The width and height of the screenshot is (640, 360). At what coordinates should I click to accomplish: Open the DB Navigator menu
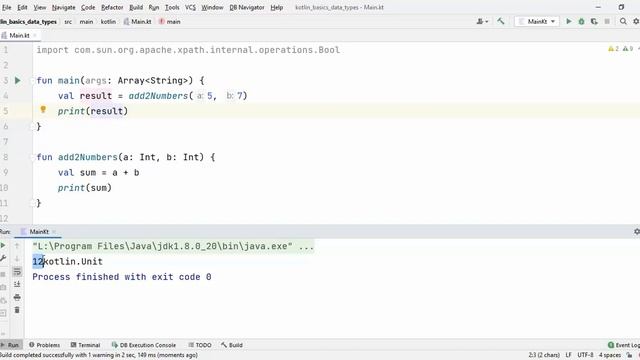pos(247,7)
